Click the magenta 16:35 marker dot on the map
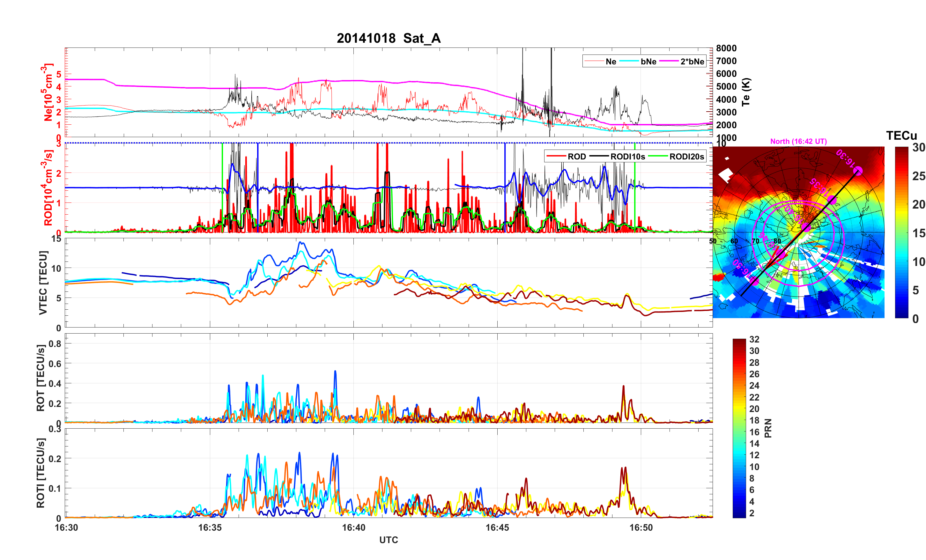 (832, 200)
